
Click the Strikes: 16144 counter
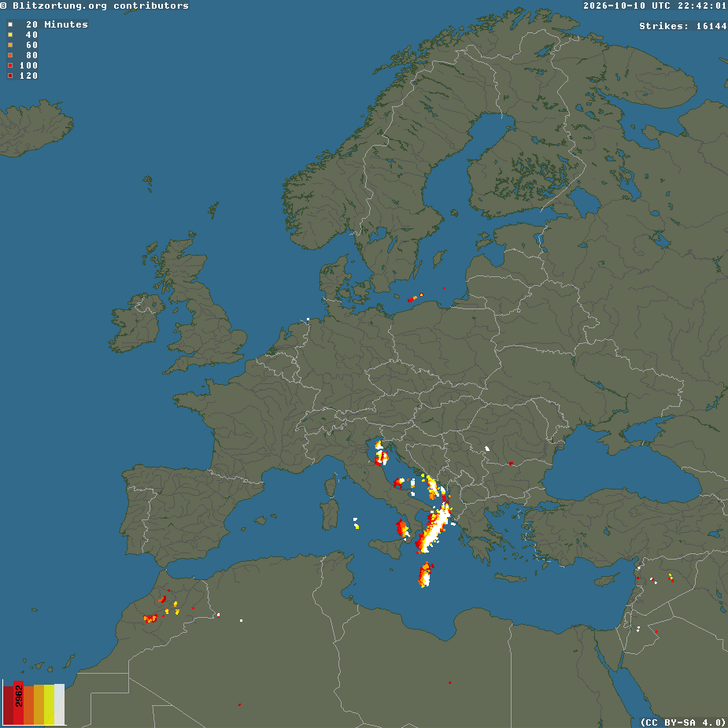pos(682,26)
